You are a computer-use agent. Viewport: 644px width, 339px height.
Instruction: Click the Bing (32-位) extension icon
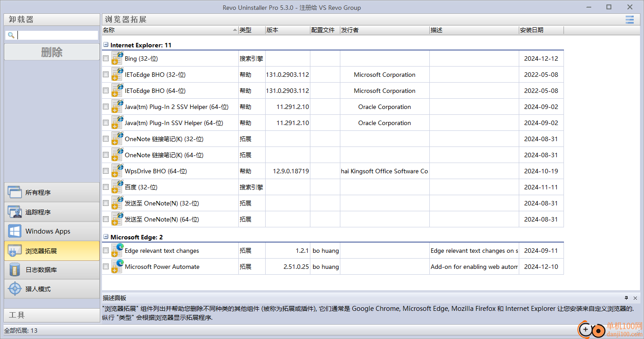[117, 58]
